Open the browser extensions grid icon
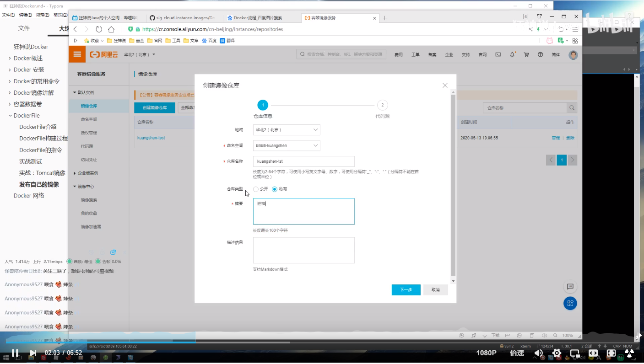The height and width of the screenshot is (364, 644). [x=575, y=41]
